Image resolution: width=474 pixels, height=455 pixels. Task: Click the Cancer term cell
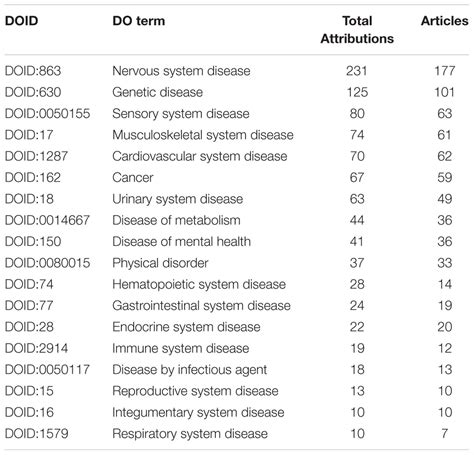[x=133, y=178]
